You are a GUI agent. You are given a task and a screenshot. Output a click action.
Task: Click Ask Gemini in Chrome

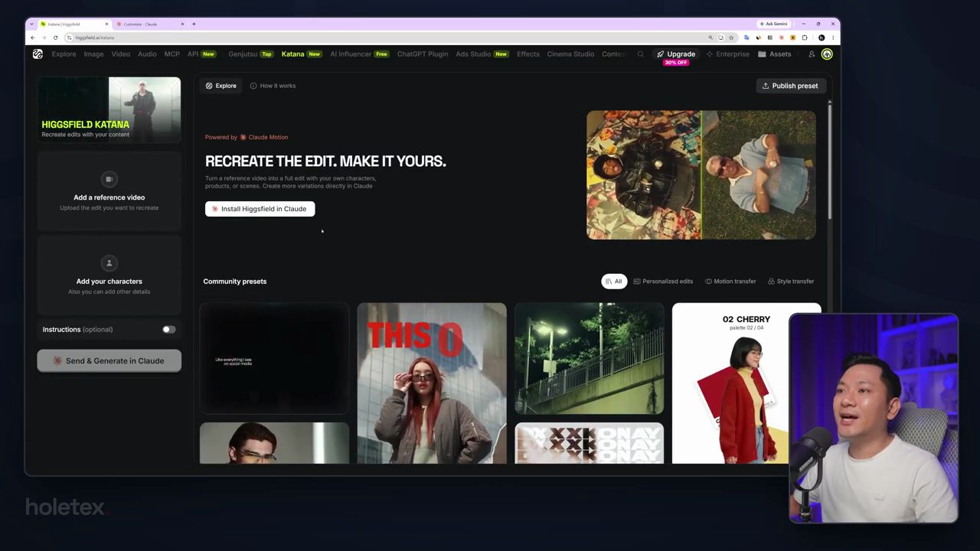[773, 24]
